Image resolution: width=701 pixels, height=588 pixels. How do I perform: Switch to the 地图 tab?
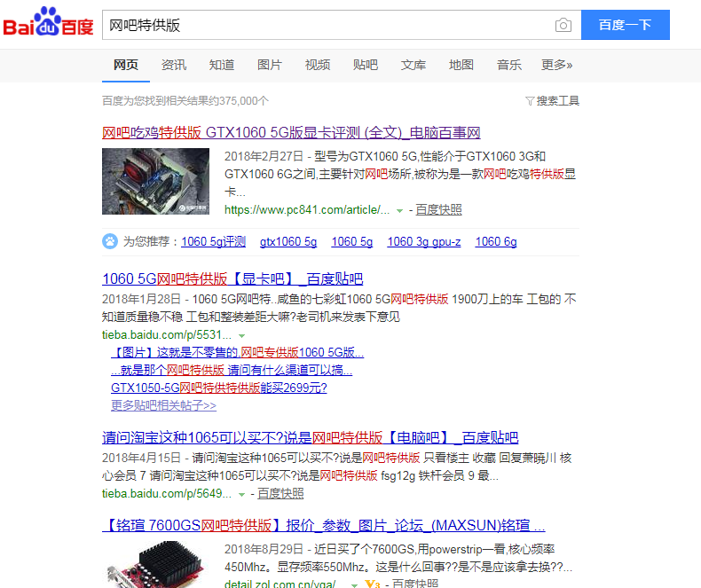pyautogui.click(x=461, y=66)
